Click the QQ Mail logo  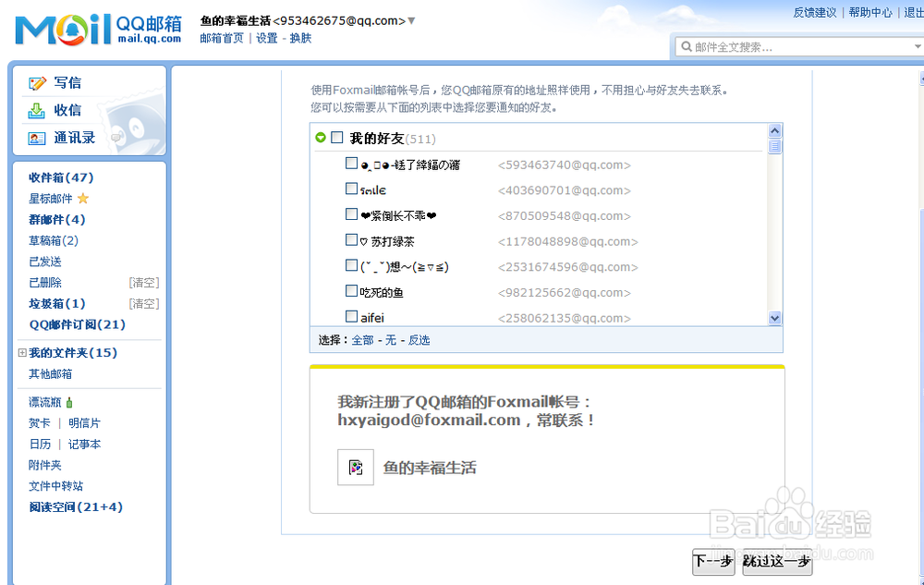point(99,30)
